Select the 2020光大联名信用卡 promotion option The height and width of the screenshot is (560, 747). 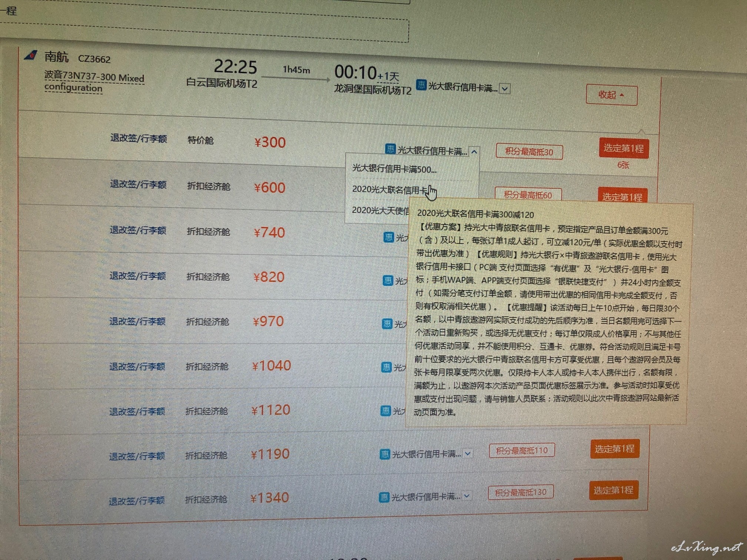390,190
